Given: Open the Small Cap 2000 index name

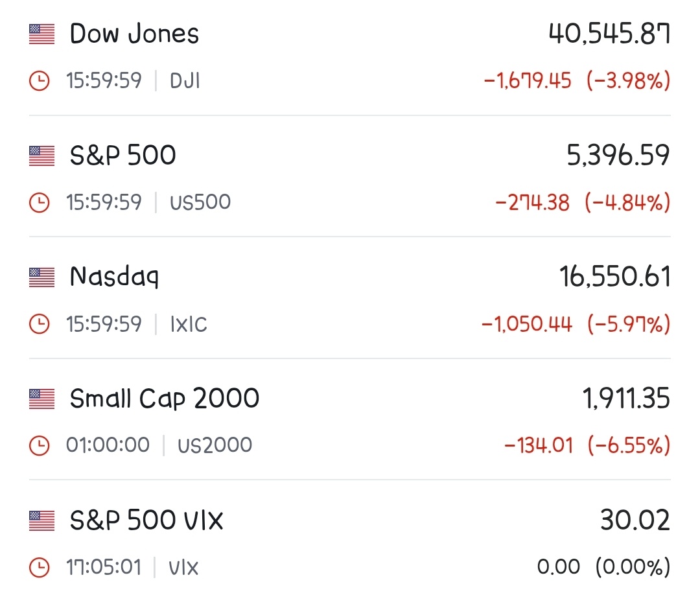Looking at the screenshot, I should [164, 399].
